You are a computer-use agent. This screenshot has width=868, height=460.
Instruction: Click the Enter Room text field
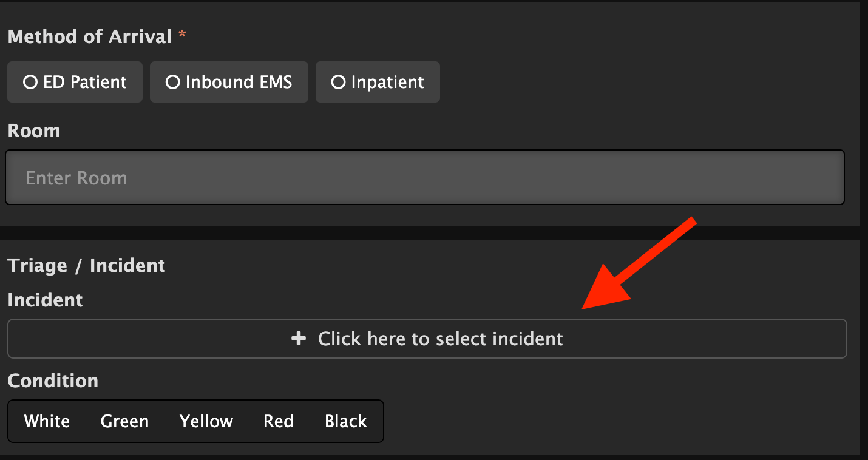(425, 177)
